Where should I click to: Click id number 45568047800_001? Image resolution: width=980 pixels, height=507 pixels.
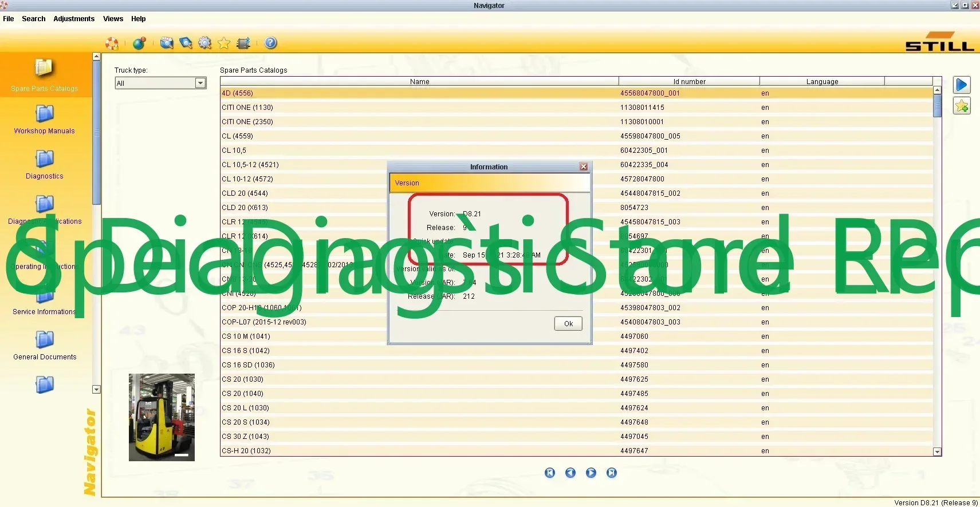tap(650, 93)
